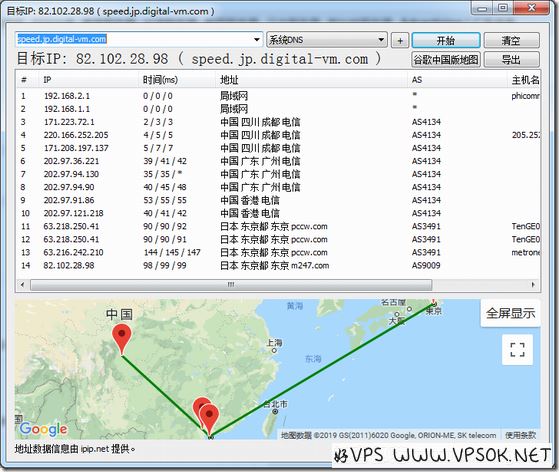This screenshot has width=559, height=472.
Task: Click the Google logo on the map
Action: tap(43, 429)
